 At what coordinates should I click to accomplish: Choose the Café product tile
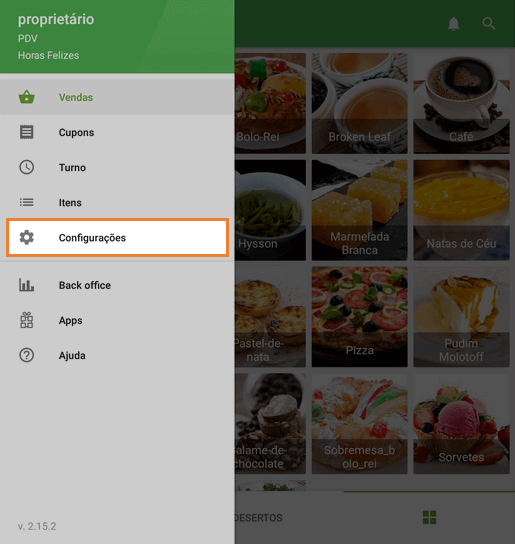tap(461, 103)
